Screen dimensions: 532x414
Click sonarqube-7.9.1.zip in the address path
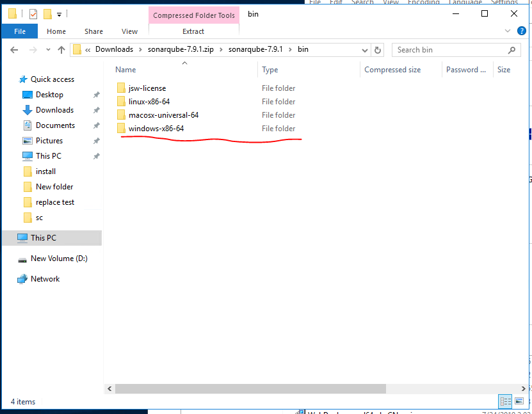(x=181, y=49)
